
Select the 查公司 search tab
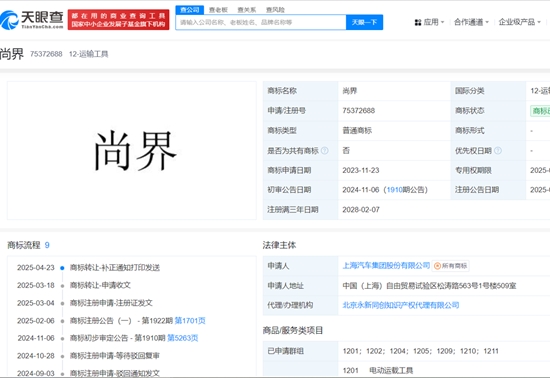[190, 10]
